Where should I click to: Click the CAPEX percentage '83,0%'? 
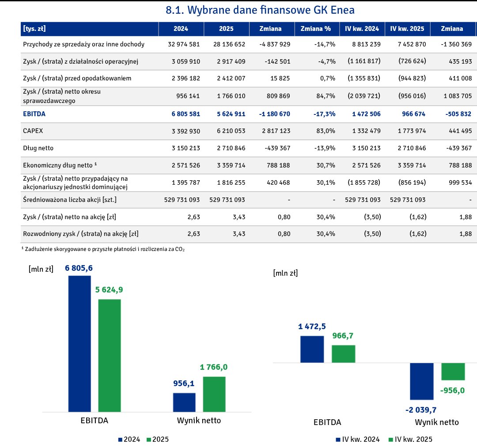[x=326, y=131]
